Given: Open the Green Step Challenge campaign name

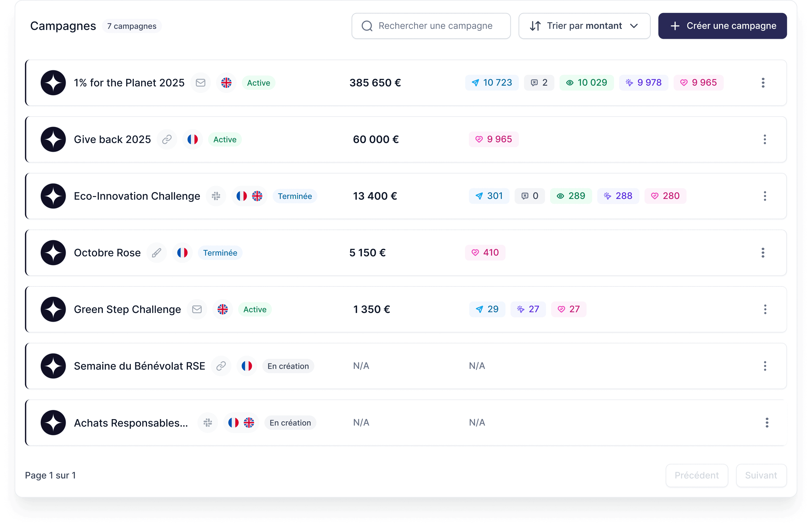Looking at the screenshot, I should pos(127,309).
